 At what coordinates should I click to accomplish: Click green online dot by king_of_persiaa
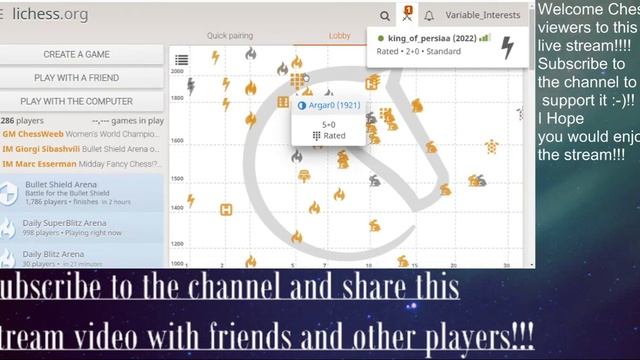pyautogui.click(x=381, y=38)
